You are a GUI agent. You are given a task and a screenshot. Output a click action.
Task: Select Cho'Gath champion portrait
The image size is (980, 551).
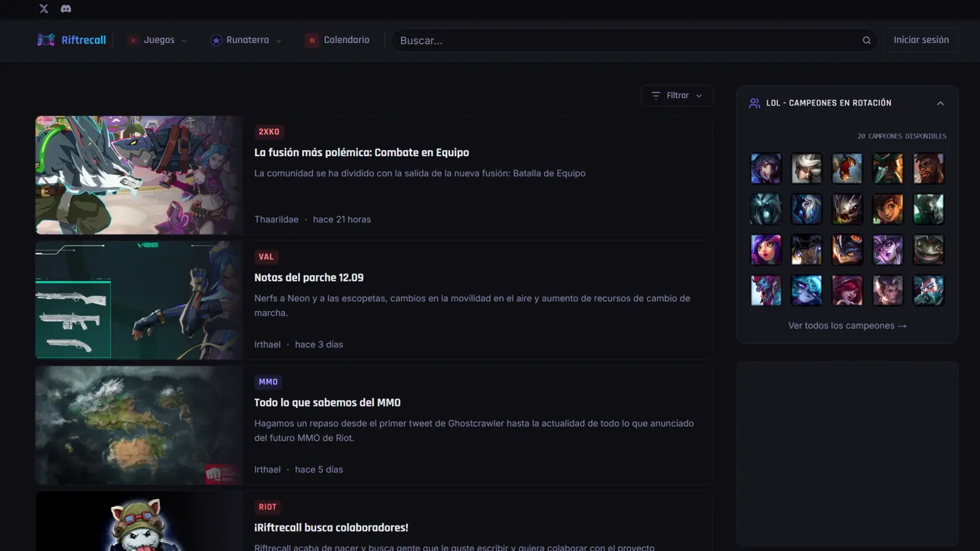click(847, 168)
